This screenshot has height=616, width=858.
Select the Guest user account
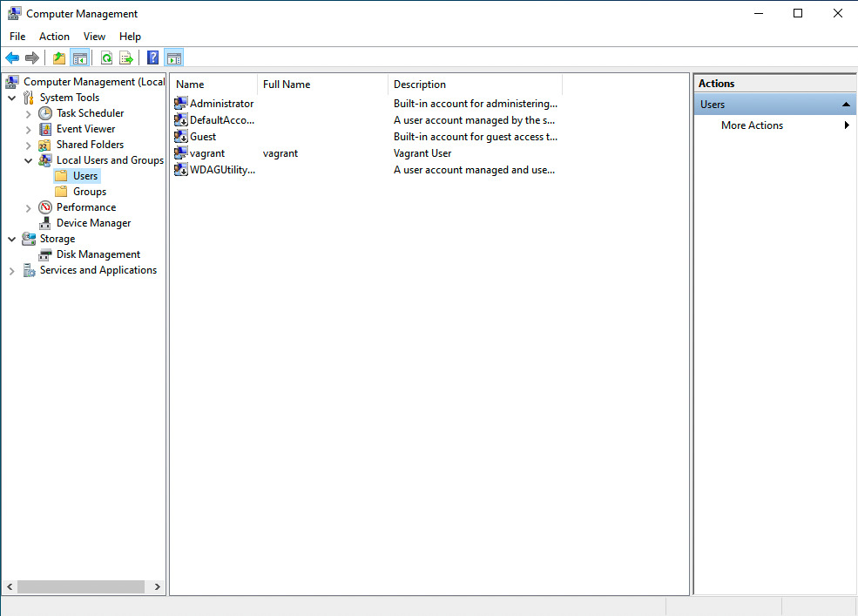coord(201,136)
